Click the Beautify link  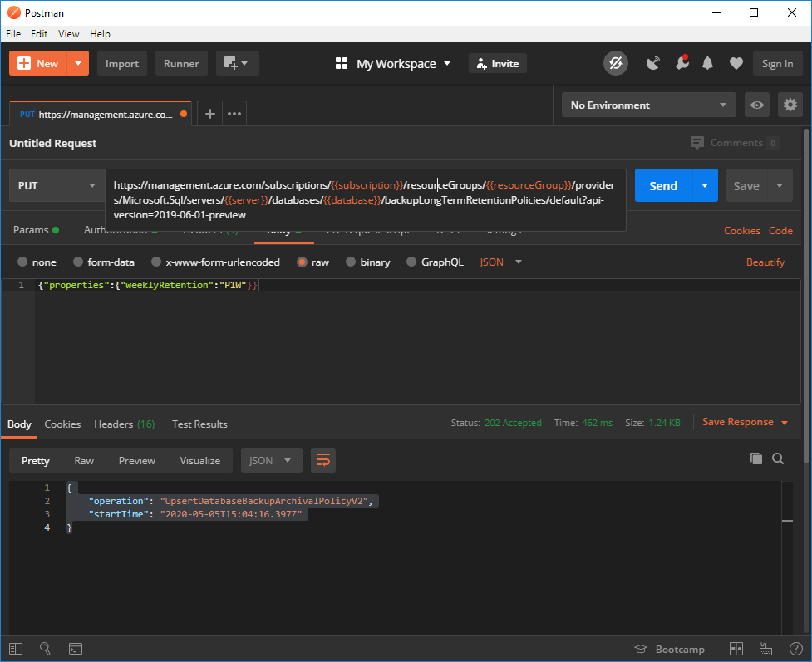[765, 262]
